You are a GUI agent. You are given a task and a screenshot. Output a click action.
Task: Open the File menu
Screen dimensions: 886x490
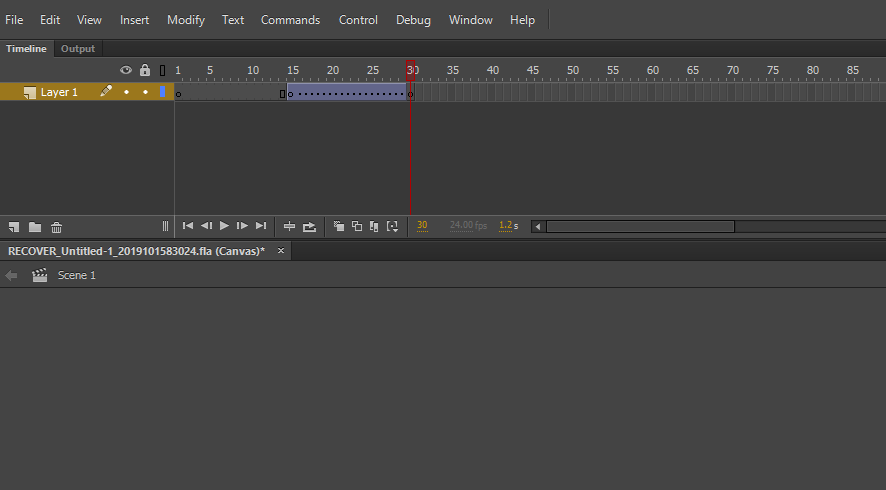[x=14, y=20]
